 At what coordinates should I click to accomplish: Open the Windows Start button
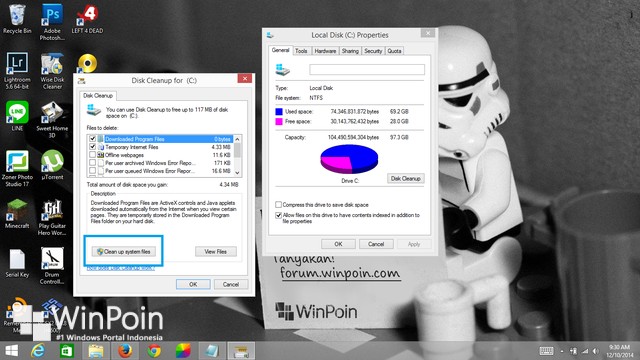[11, 351]
